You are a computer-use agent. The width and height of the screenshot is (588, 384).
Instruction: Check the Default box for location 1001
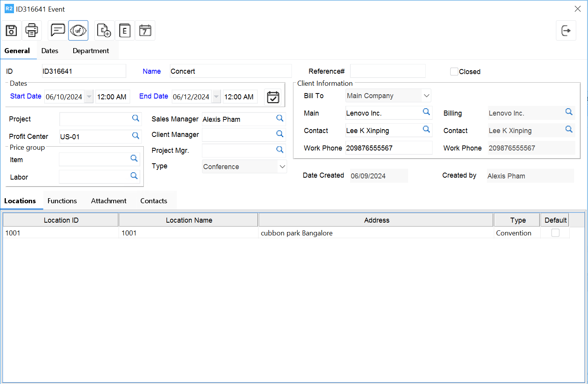(x=555, y=233)
